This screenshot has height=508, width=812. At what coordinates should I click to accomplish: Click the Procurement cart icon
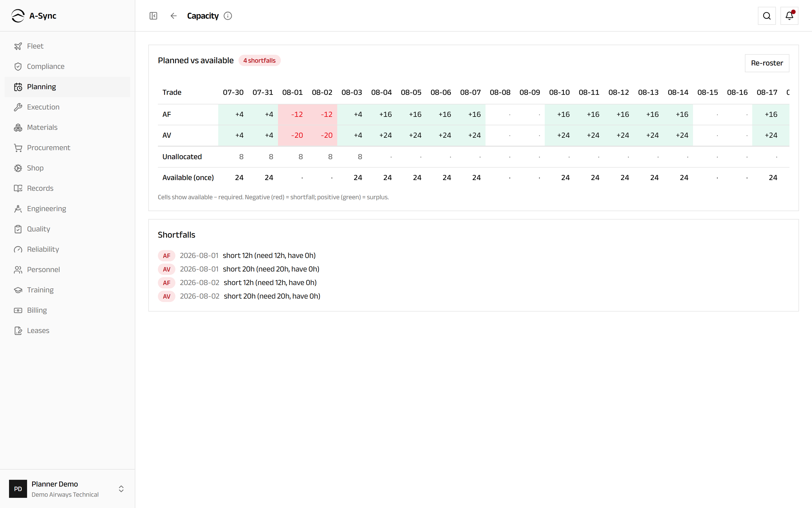pos(18,148)
